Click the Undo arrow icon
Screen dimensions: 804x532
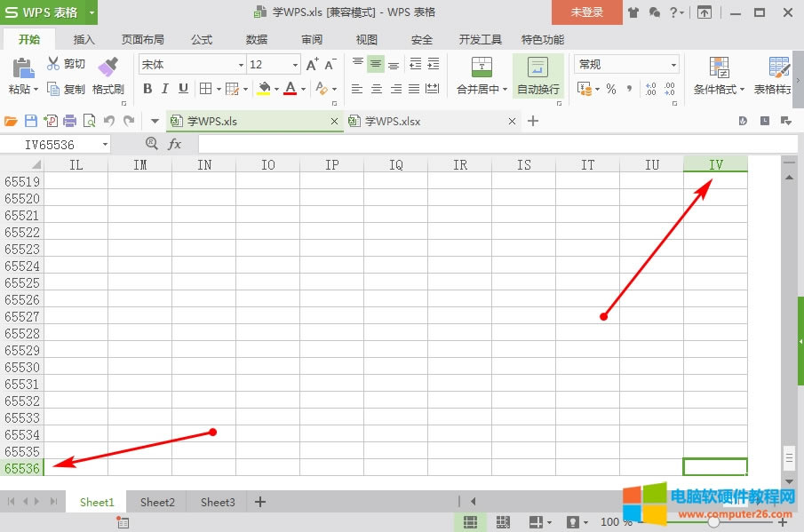tap(108, 120)
